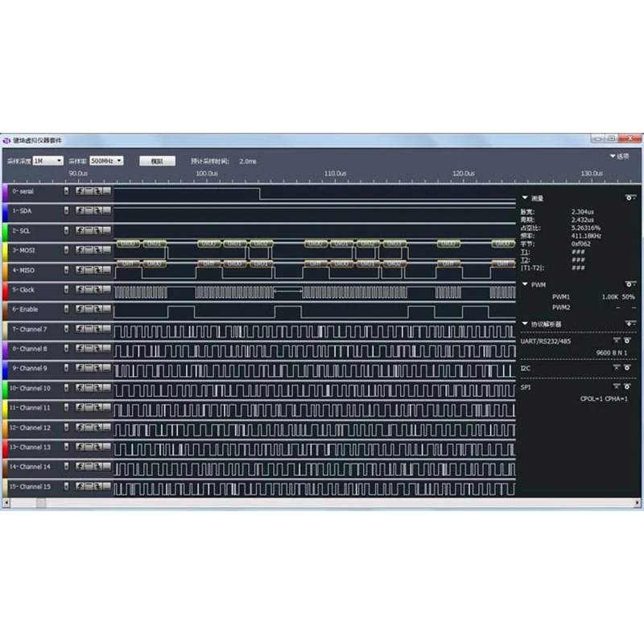Set rising-edge trigger on Channel 7

click(80, 329)
